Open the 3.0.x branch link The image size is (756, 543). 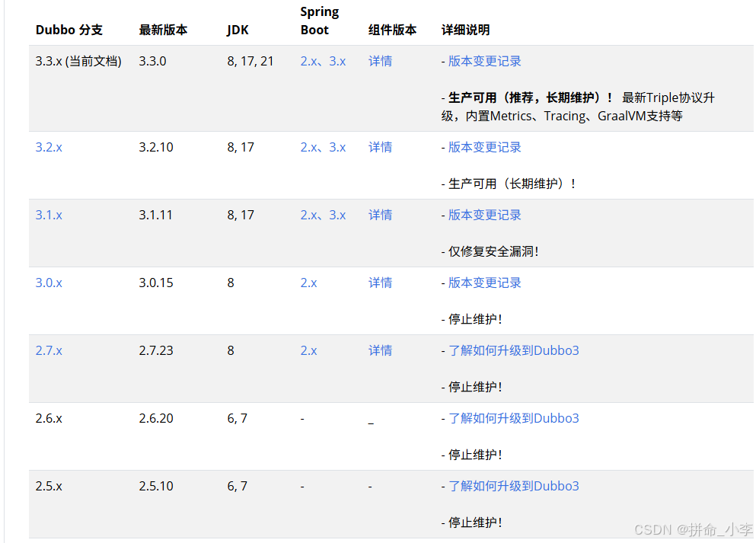click(49, 283)
